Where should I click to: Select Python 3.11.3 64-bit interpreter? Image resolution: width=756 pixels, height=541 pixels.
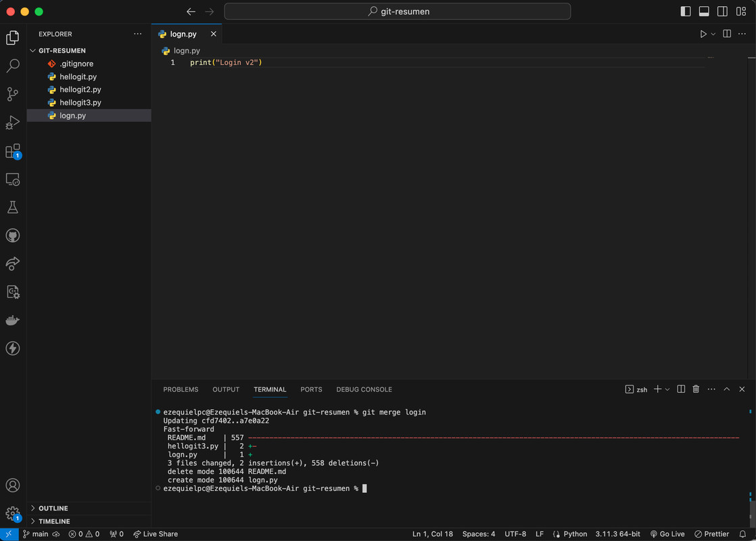(617, 534)
